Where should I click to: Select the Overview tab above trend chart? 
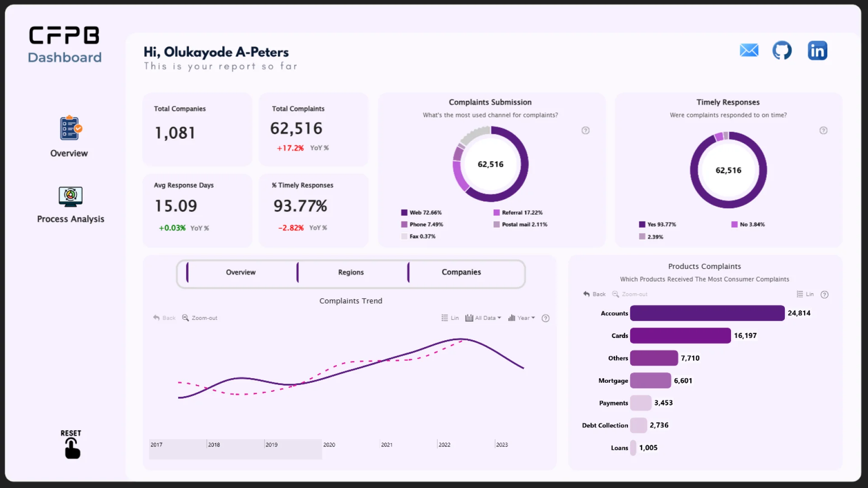(241, 272)
